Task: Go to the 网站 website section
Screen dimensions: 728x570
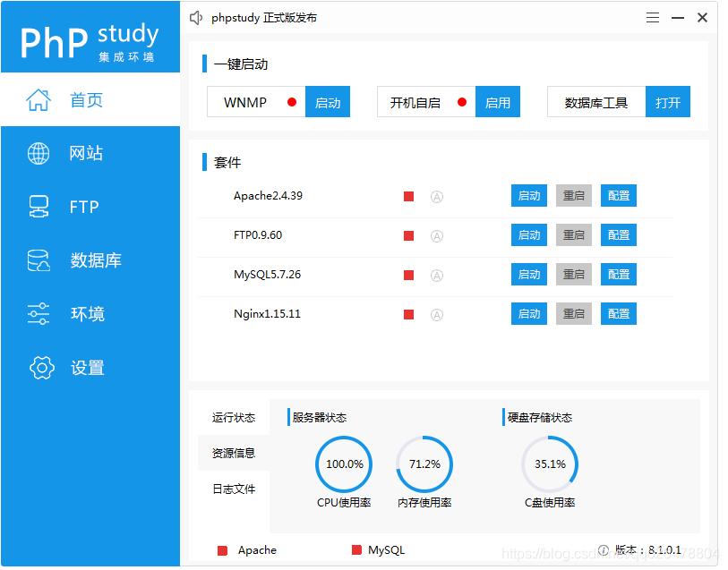Action: tap(90, 153)
